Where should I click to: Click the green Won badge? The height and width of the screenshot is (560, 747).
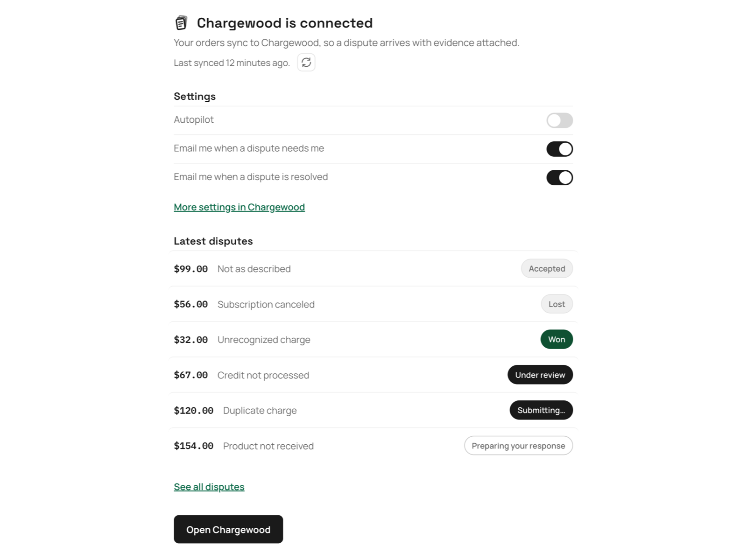tap(557, 339)
